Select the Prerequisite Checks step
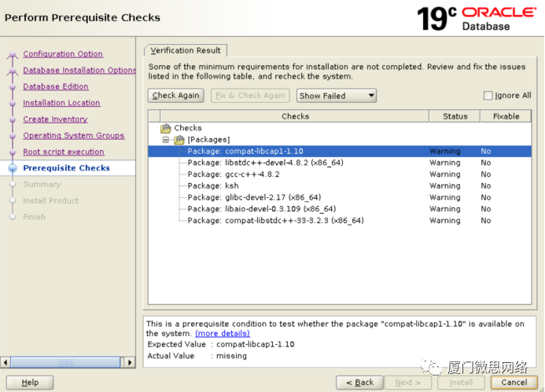This screenshot has width=545, height=392. tap(66, 168)
